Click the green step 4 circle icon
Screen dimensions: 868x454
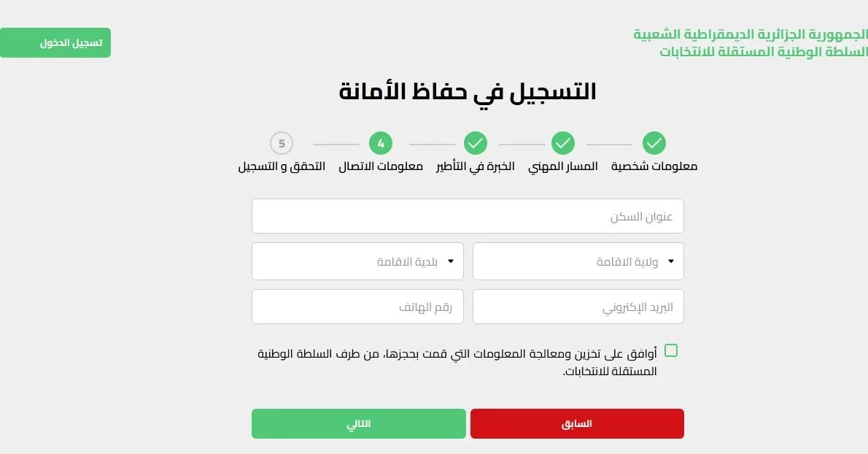[x=381, y=143]
